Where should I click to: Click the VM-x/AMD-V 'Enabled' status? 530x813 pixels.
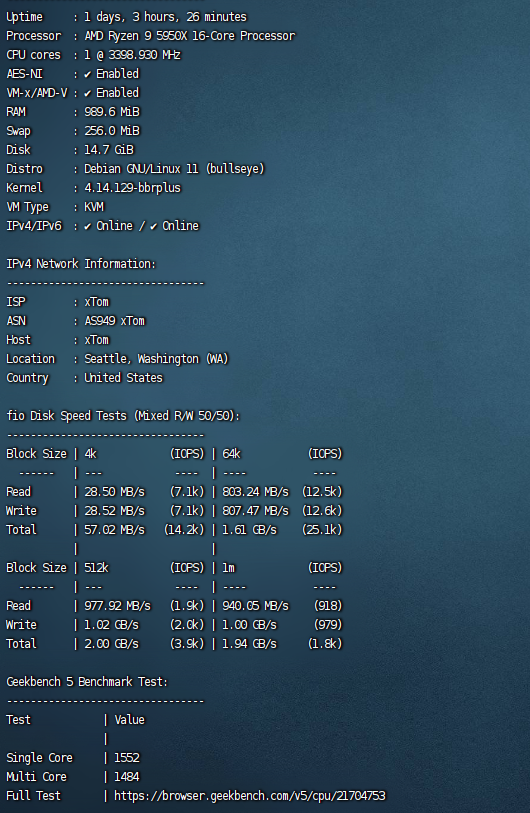118,93
